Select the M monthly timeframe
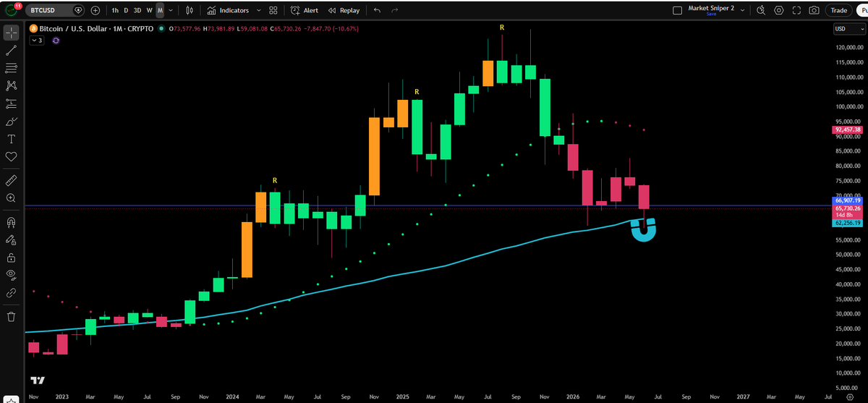Viewport: 868px width, 403px height. point(160,11)
